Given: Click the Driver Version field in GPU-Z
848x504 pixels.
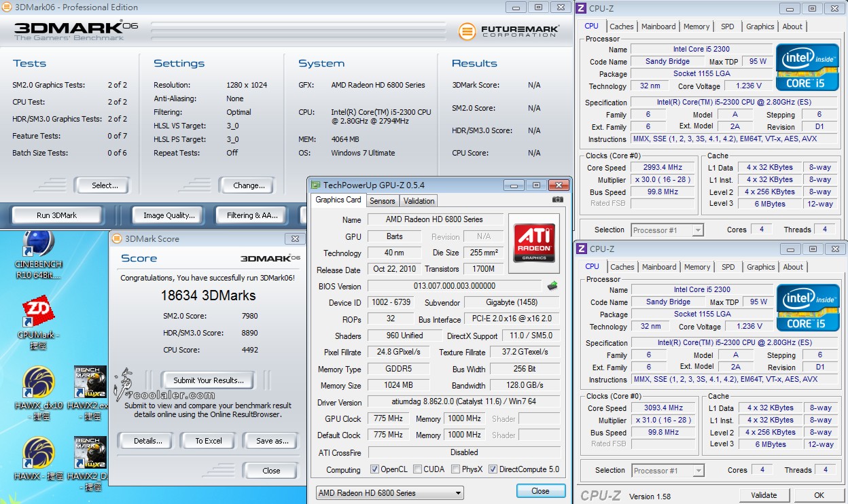Looking at the screenshot, I should 464,402.
